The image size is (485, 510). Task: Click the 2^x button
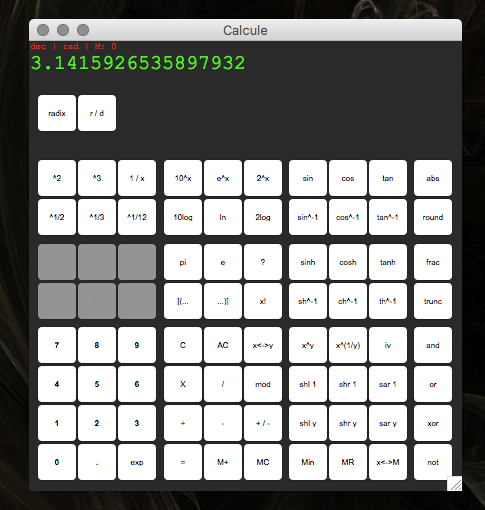263,178
